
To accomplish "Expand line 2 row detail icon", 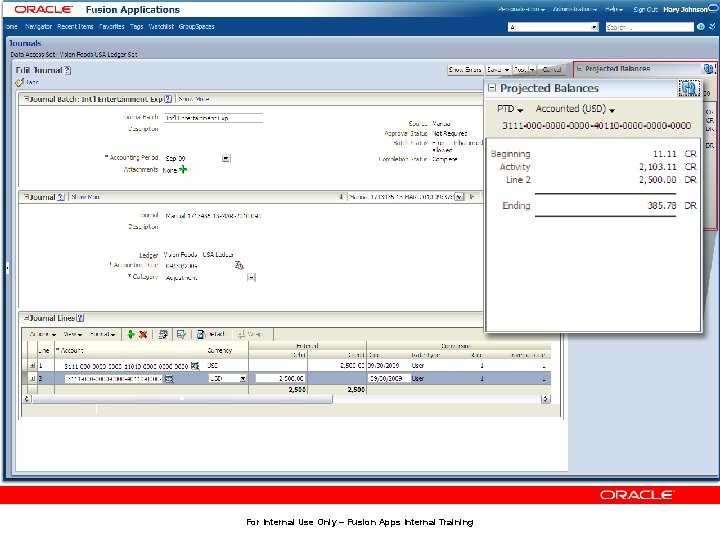I will click(x=32, y=379).
